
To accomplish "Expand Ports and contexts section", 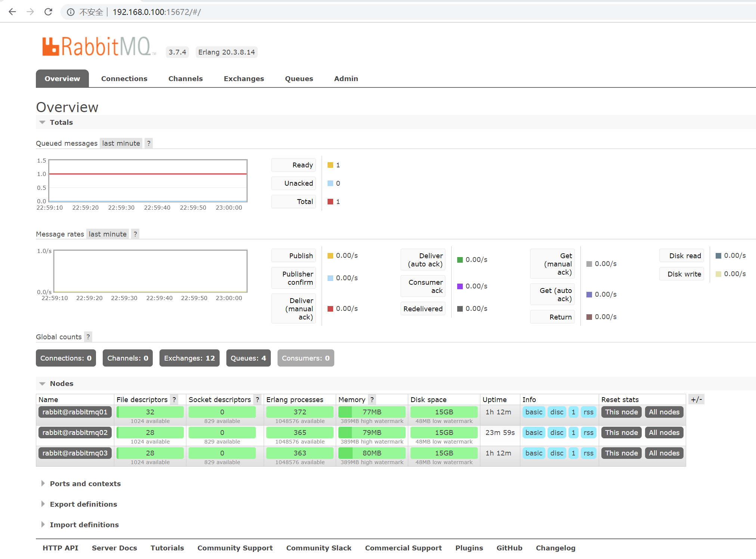I will 85,484.
